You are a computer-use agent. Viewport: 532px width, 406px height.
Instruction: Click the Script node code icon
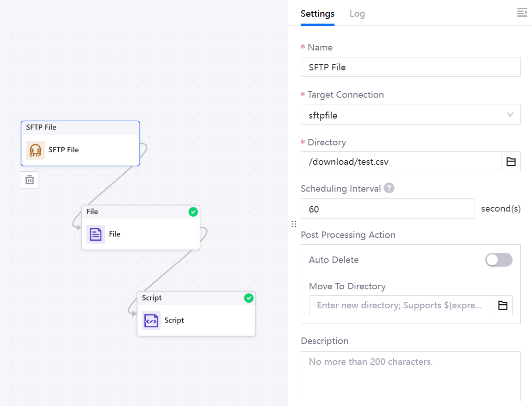pyautogui.click(x=151, y=320)
